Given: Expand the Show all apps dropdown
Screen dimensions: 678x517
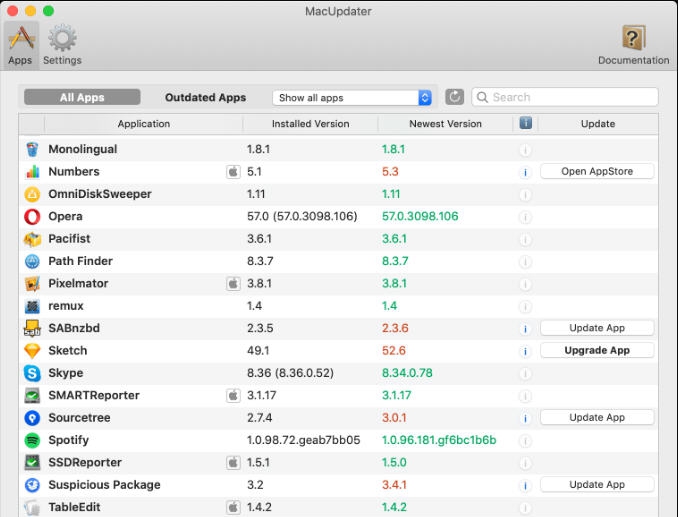Looking at the screenshot, I should point(352,98).
